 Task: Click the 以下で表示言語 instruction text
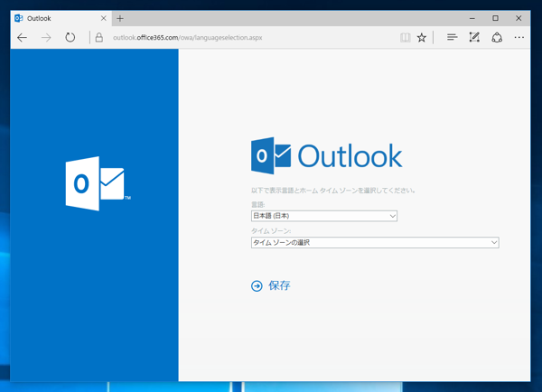333,190
